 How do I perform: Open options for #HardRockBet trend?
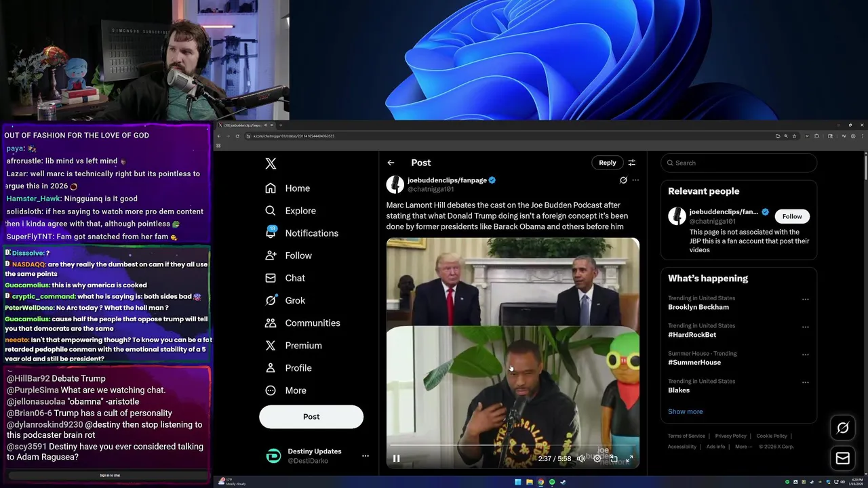pyautogui.click(x=806, y=327)
